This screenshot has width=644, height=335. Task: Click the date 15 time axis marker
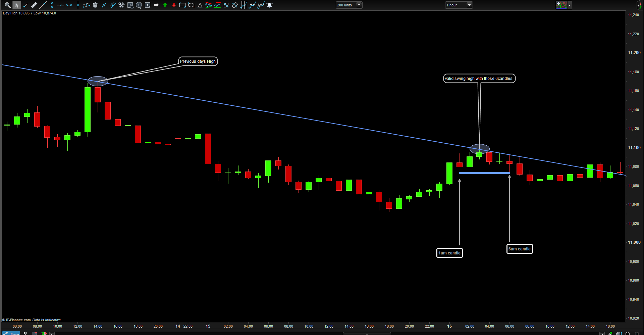coord(208,326)
